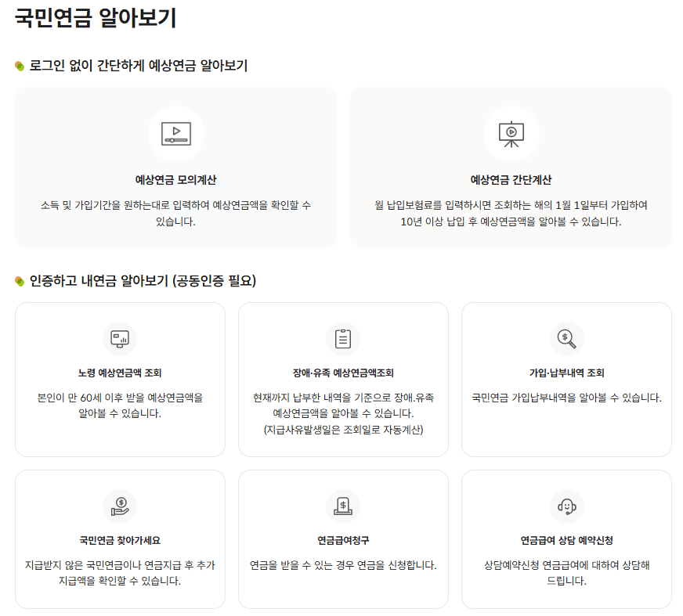The width and height of the screenshot is (683, 616).
Task: Open 가입·납부내역 조회 title
Action: click(x=567, y=373)
